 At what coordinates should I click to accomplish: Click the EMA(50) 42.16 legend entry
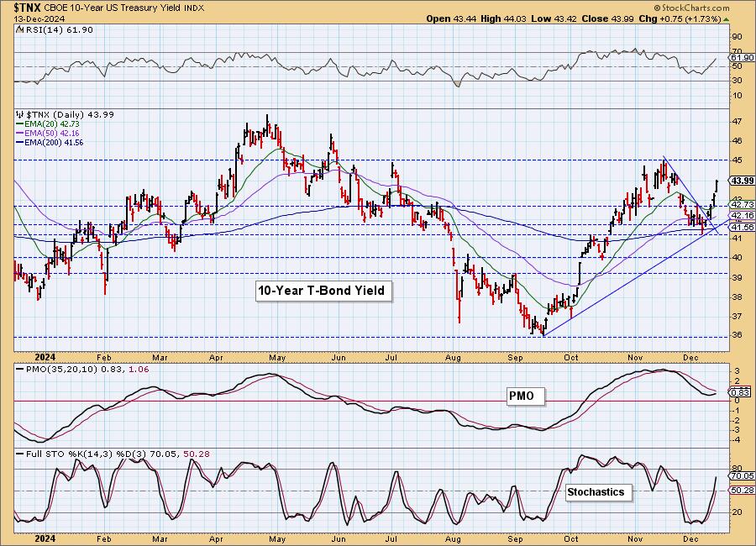[52, 133]
